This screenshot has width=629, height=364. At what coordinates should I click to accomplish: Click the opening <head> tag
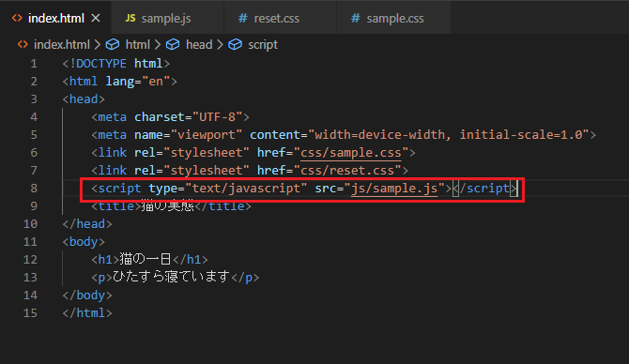click(84, 99)
